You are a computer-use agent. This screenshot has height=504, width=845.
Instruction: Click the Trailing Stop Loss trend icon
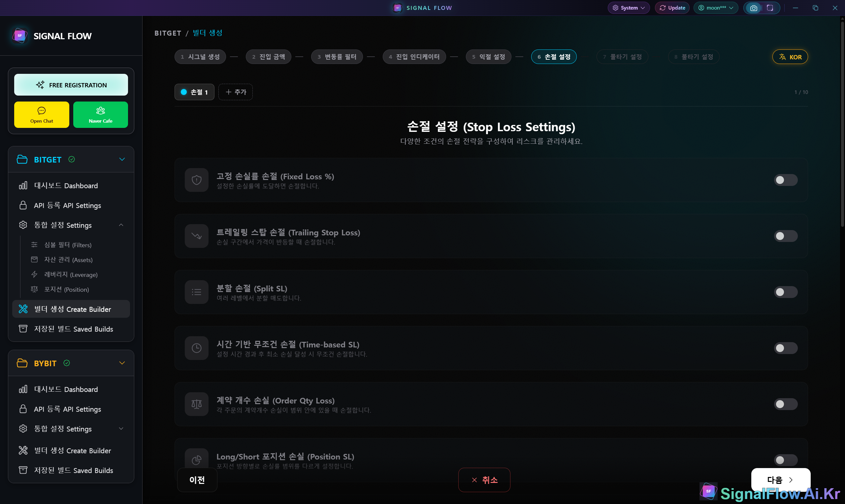(x=196, y=236)
